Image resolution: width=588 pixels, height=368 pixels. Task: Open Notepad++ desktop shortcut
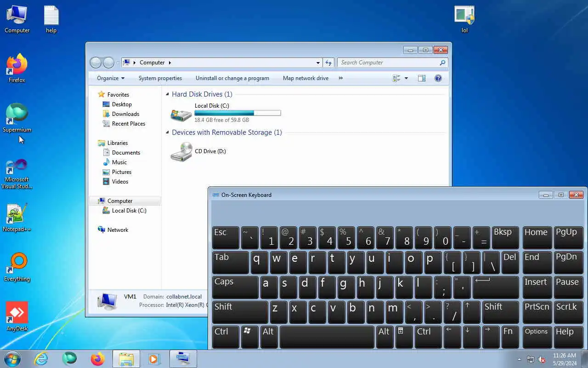pyautogui.click(x=17, y=218)
